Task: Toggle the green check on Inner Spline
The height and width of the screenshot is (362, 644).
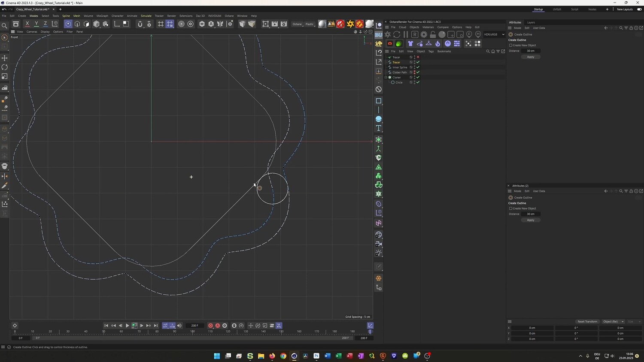Action: (418, 67)
